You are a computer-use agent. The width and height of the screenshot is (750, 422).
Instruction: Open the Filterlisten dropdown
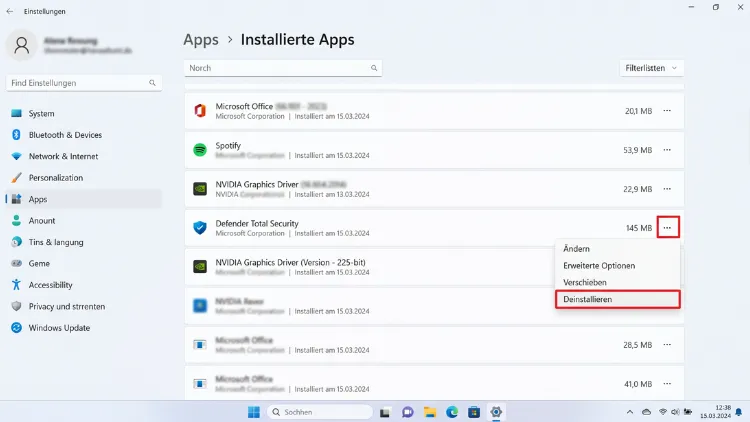point(651,68)
